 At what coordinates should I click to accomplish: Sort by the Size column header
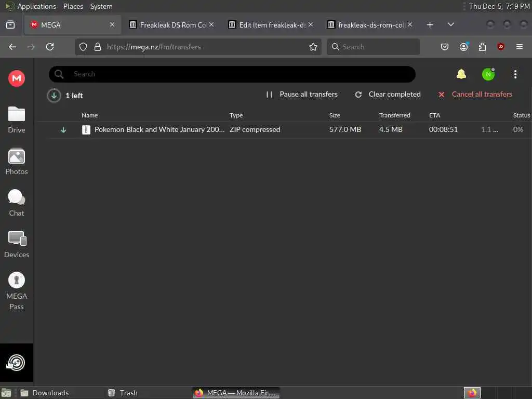335,115
